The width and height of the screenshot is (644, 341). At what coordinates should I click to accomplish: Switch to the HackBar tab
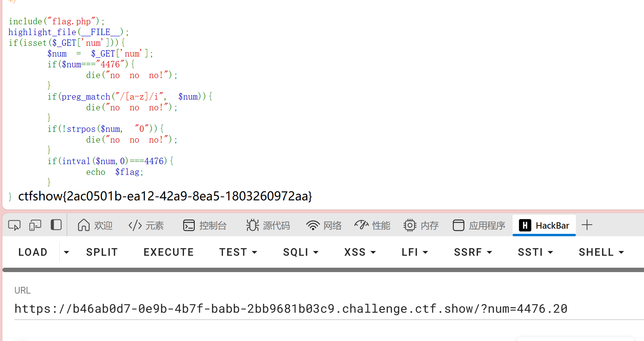pos(544,225)
